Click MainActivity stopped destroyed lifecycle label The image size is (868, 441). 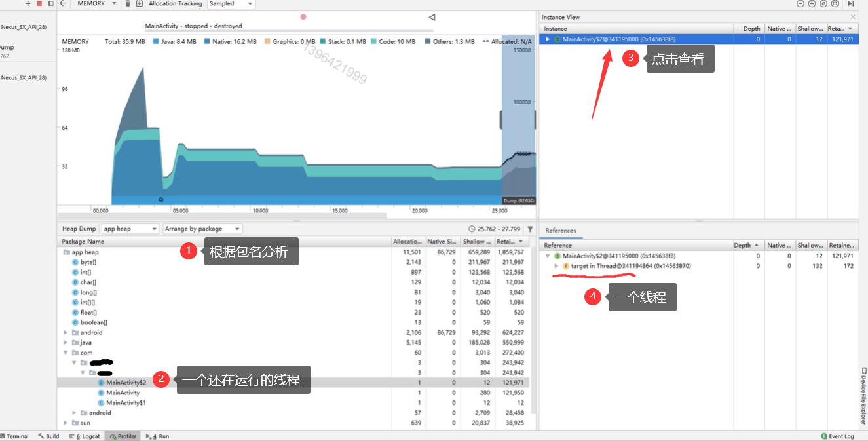(193, 26)
